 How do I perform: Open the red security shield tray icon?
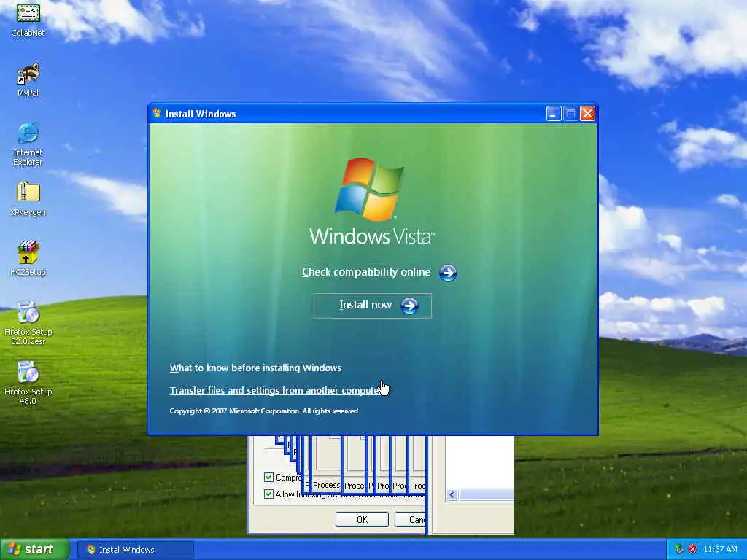pos(693,549)
